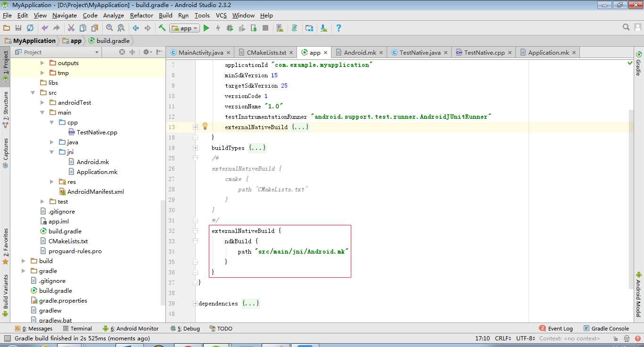The width and height of the screenshot is (644, 347).
Task: Open the Gradle Console
Action: click(606, 329)
